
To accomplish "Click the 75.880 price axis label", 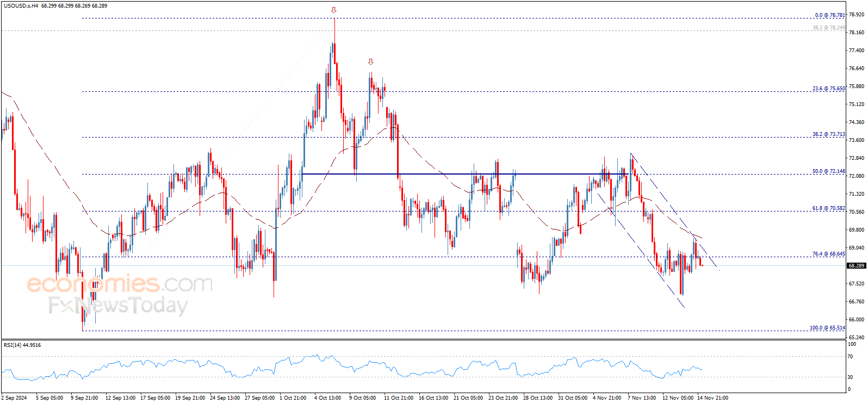I will (x=857, y=86).
